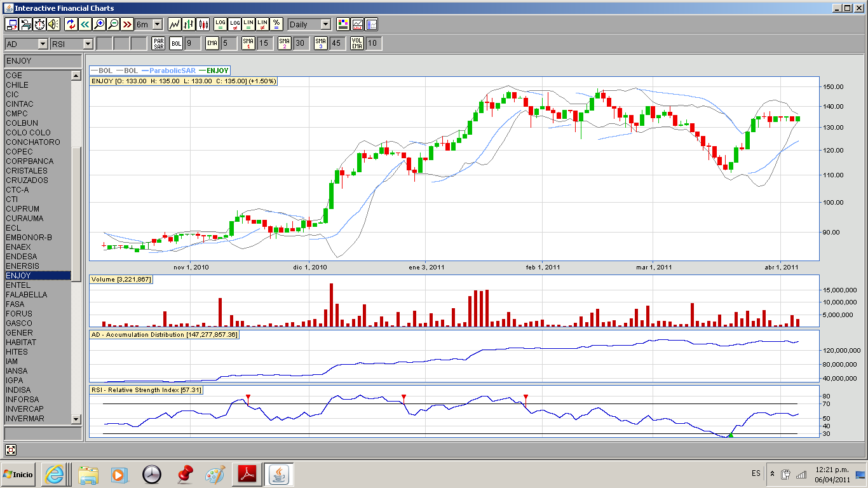Select HABITAT in the stock list
This screenshot has width=868, height=488.
tap(38, 342)
